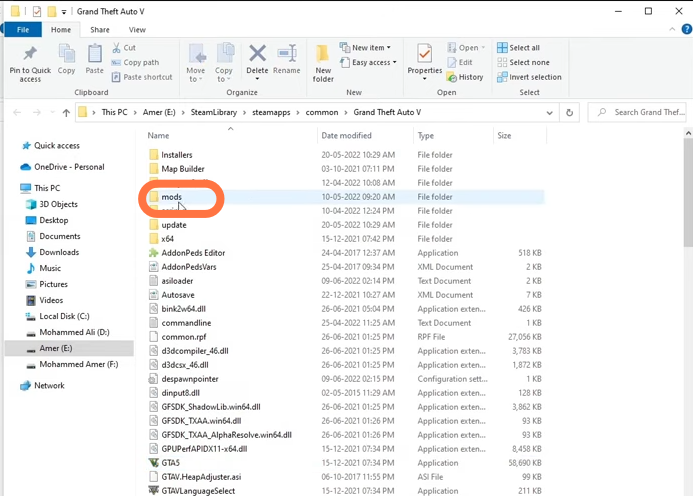Open the Delete options dropdown arrow

point(257,79)
